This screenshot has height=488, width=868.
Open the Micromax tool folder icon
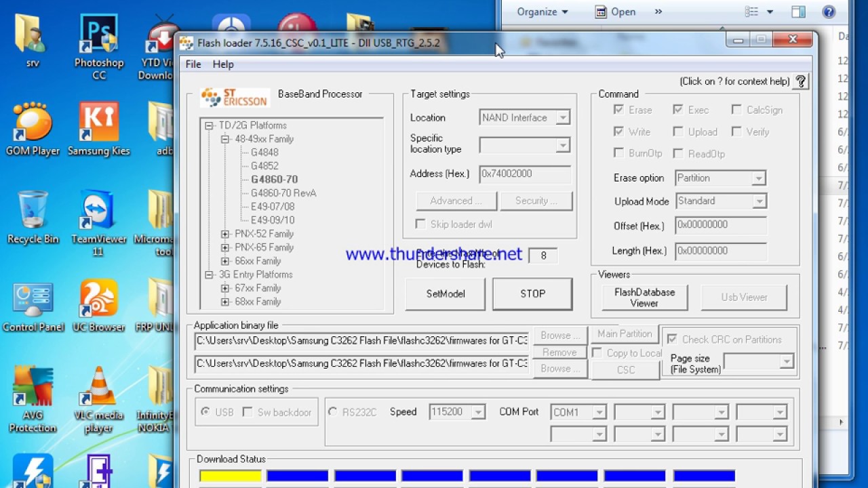(x=155, y=222)
